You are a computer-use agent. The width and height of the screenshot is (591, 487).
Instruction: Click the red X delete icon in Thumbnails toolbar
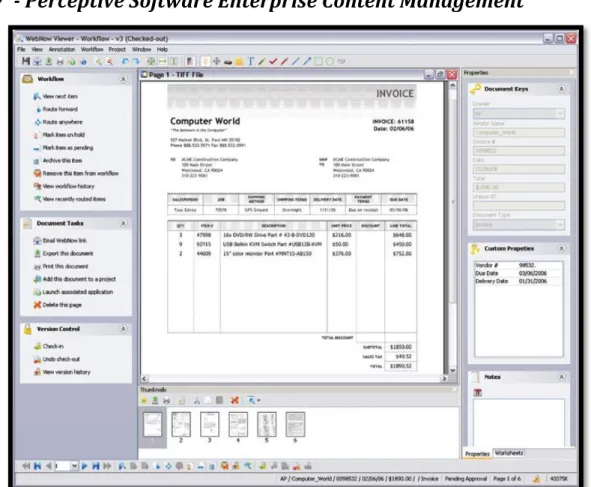click(235, 400)
